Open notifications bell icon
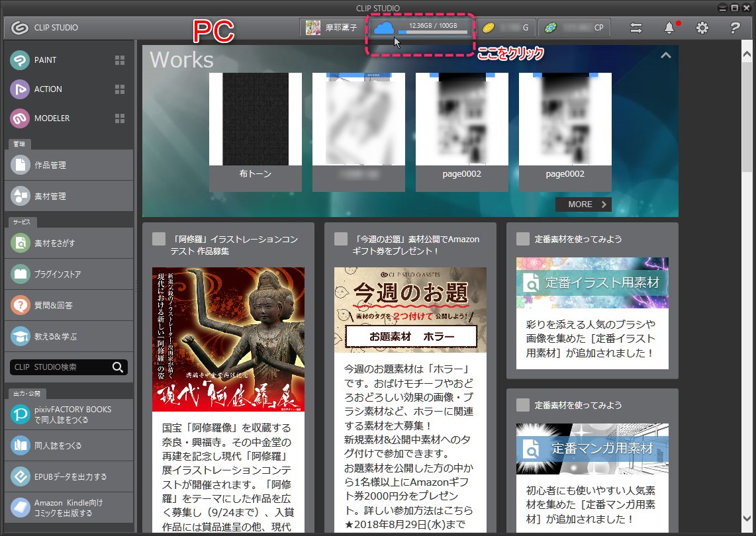Image resolution: width=756 pixels, height=536 pixels. [x=669, y=28]
